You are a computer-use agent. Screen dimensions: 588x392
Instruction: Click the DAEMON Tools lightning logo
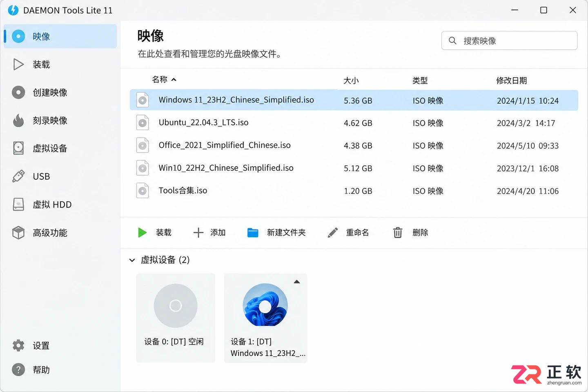click(x=13, y=10)
